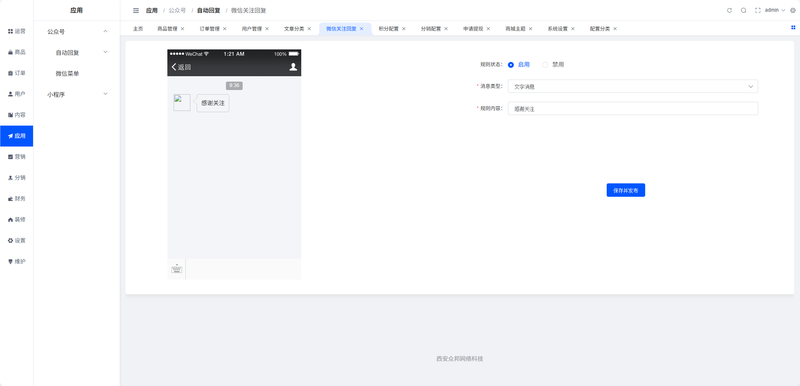Screen dimensions: 800x386
Task: Click the refresh icon in top bar
Action: tap(729, 10)
